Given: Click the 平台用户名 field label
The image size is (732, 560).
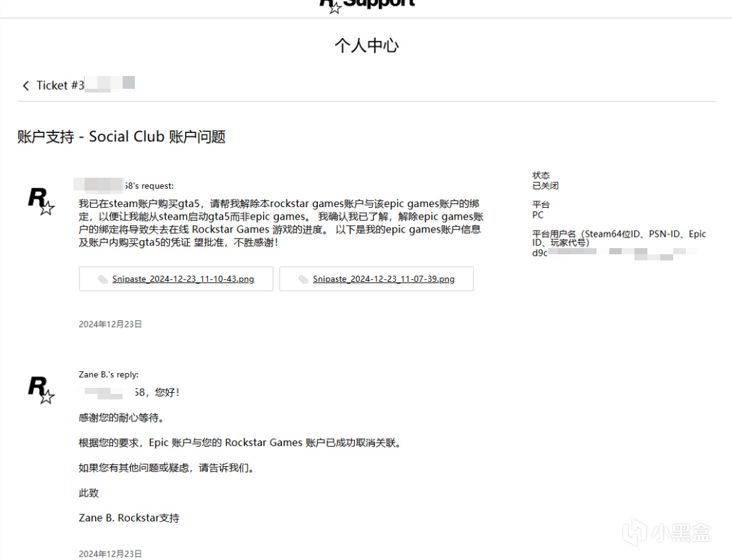Looking at the screenshot, I should coord(619,238).
